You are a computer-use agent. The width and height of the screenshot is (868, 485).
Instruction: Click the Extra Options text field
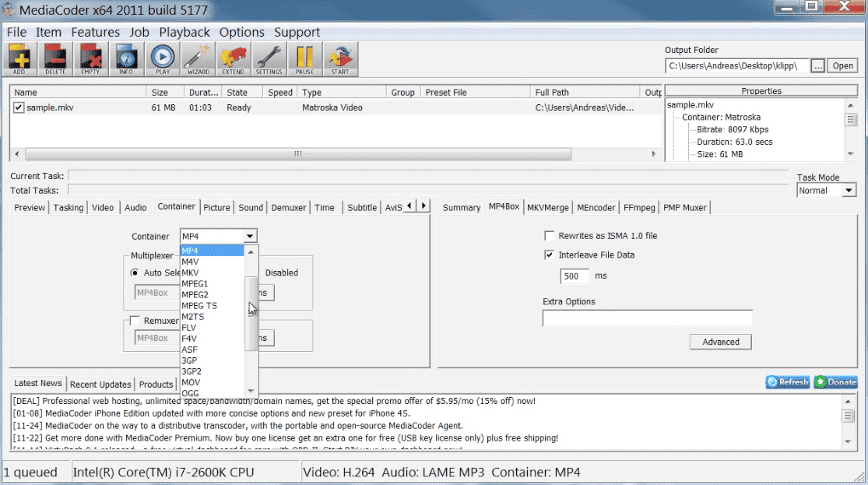647,318
